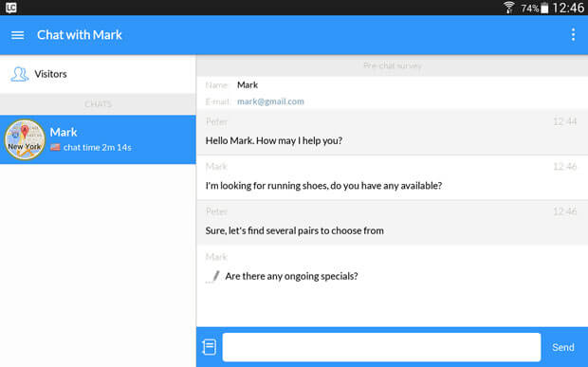588x367 pixels.
Task: Tap the 'Chat with Mark' title
Action: click(80, 35)
